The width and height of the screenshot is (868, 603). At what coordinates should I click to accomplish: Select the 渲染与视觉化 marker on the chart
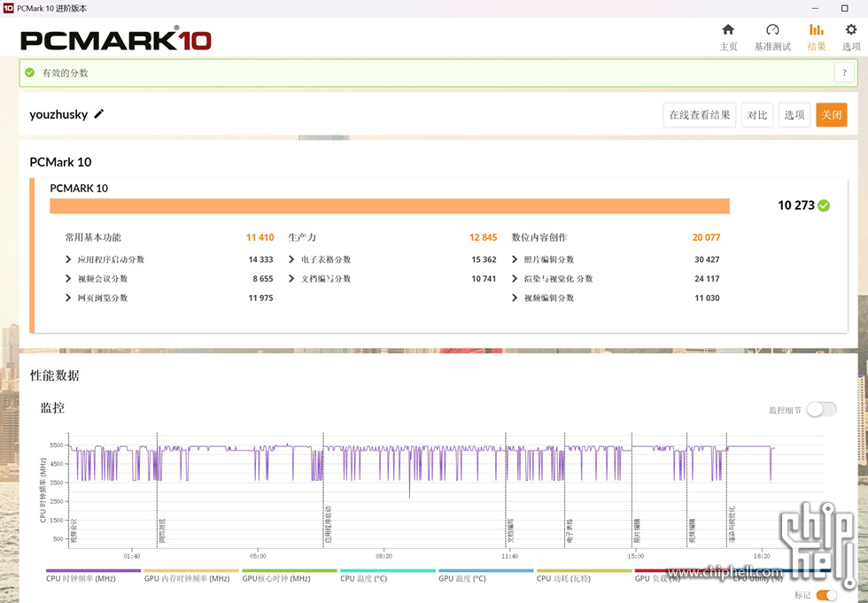click(x=732, y=524)
